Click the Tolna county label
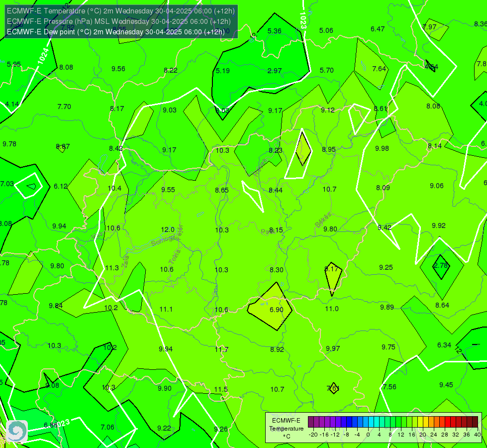This screenshot has height=448, width=487. 175,256
